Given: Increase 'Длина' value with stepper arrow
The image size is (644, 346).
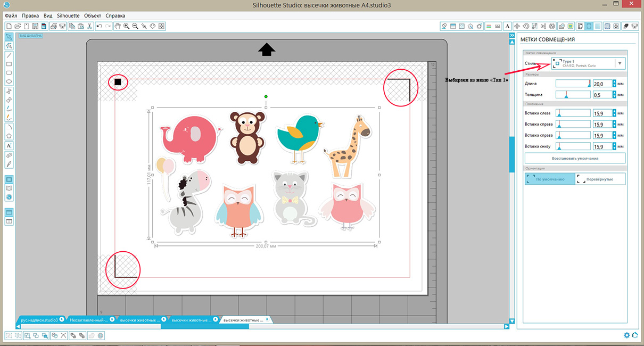Looking at the screenshot, I should point(614,82).
